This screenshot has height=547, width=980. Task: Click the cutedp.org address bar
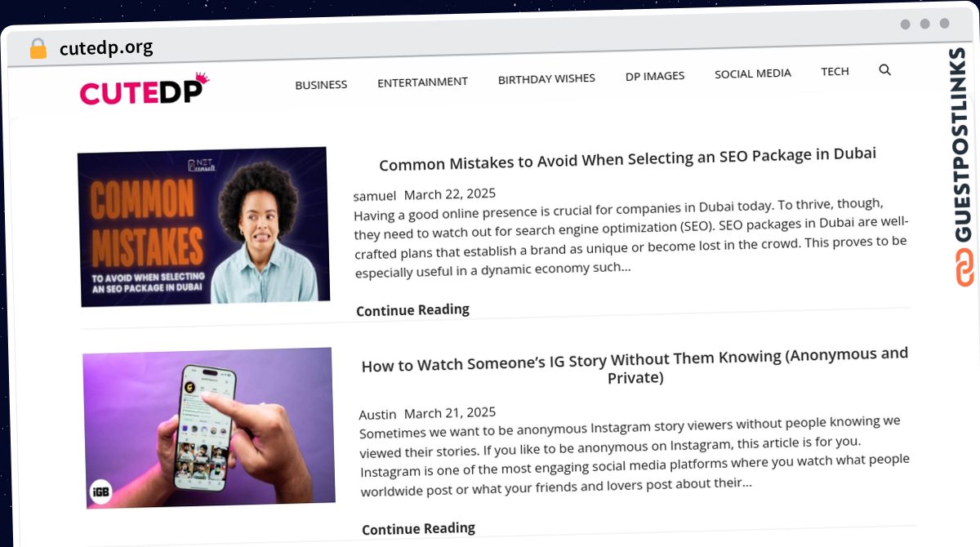click(x=106, y=48)
